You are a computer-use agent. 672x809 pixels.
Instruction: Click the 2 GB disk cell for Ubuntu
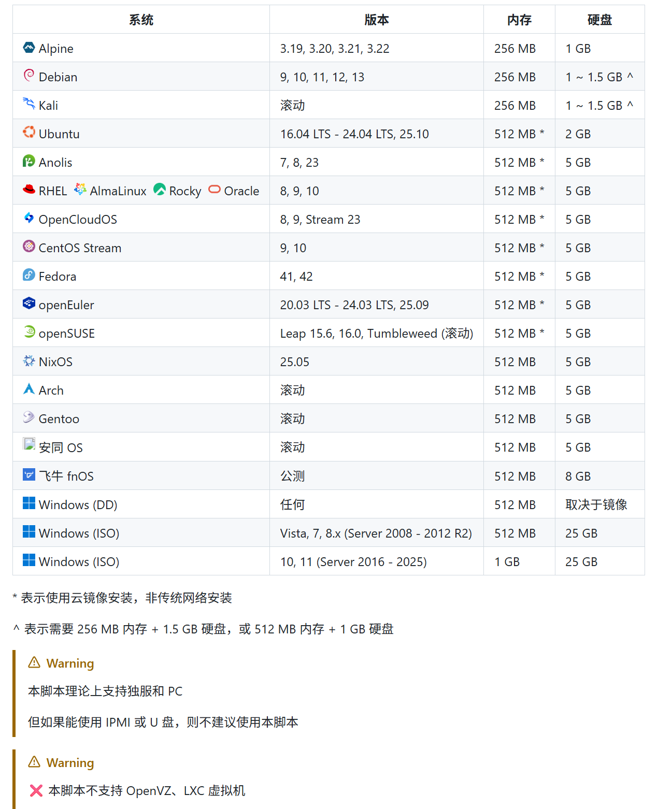600,134
